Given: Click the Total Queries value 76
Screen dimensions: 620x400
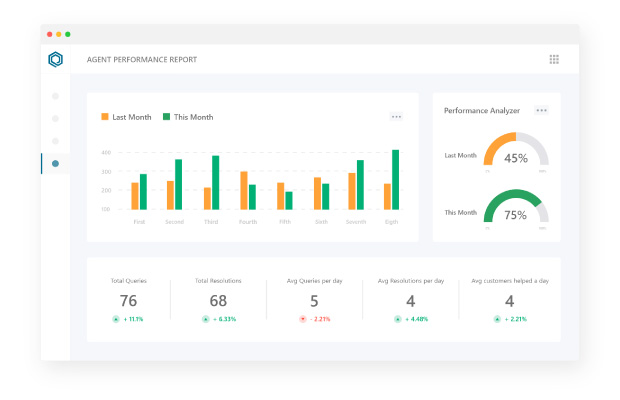Looking at the screenshot, I should (129, 301).
